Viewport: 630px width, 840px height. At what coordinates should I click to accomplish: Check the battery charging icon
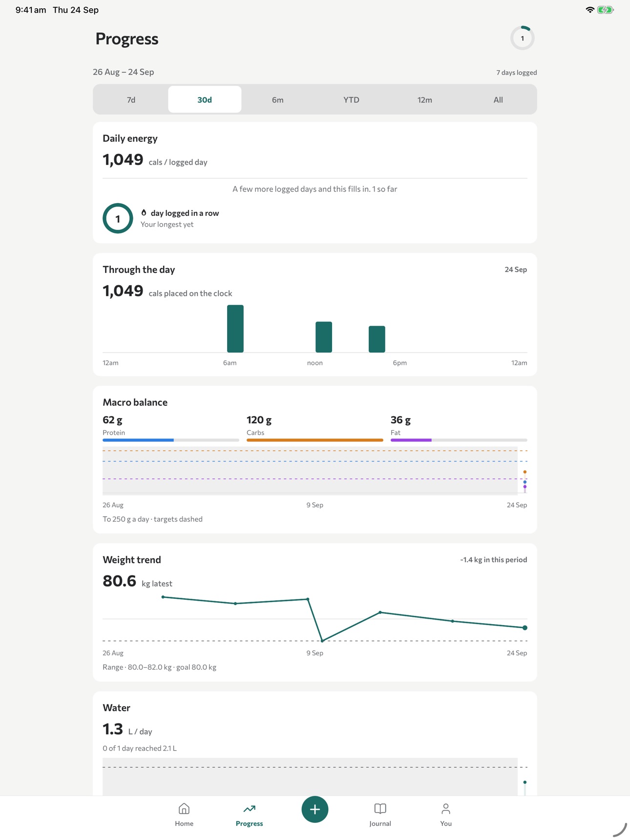coord(605,10)
